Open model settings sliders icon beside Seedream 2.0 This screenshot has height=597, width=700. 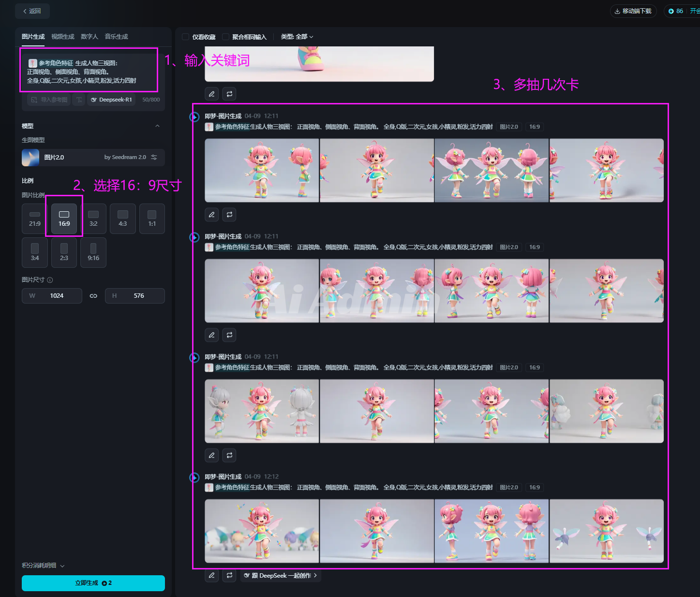(x=154, y=158)
